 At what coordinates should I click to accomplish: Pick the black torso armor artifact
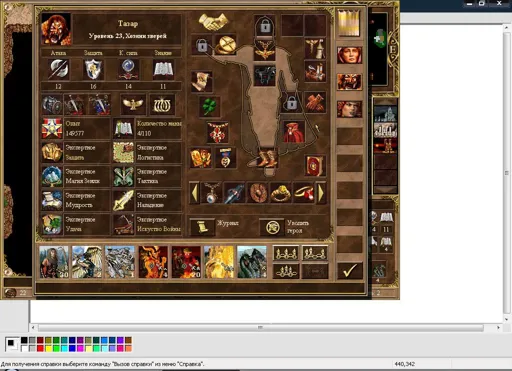[265, 75]
